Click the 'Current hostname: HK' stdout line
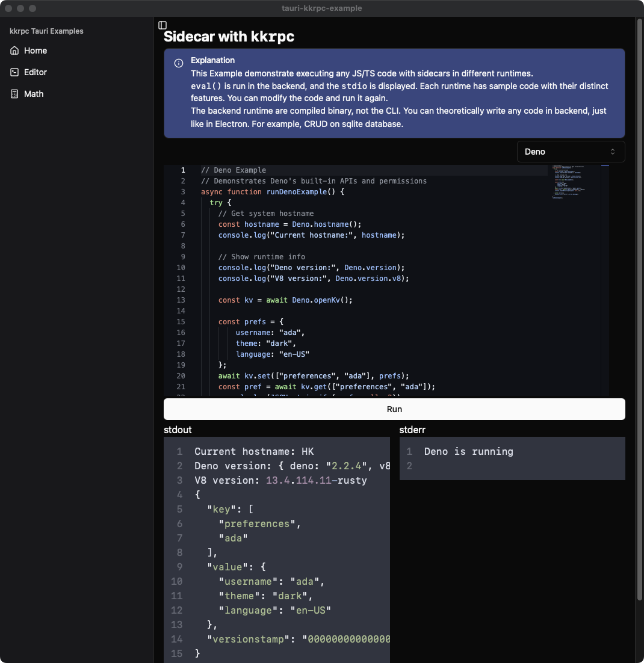This screenshot has height=663, width=644. [254, 452]
